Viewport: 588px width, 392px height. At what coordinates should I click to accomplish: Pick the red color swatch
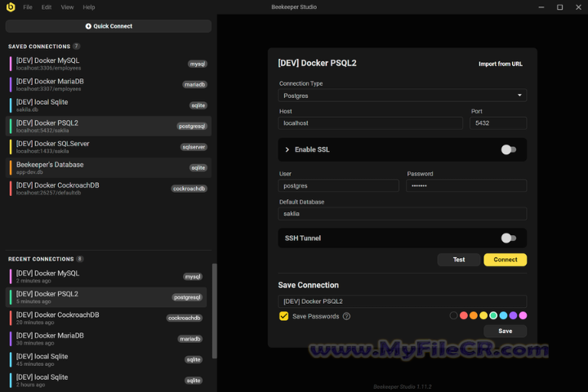coord(464,315)
